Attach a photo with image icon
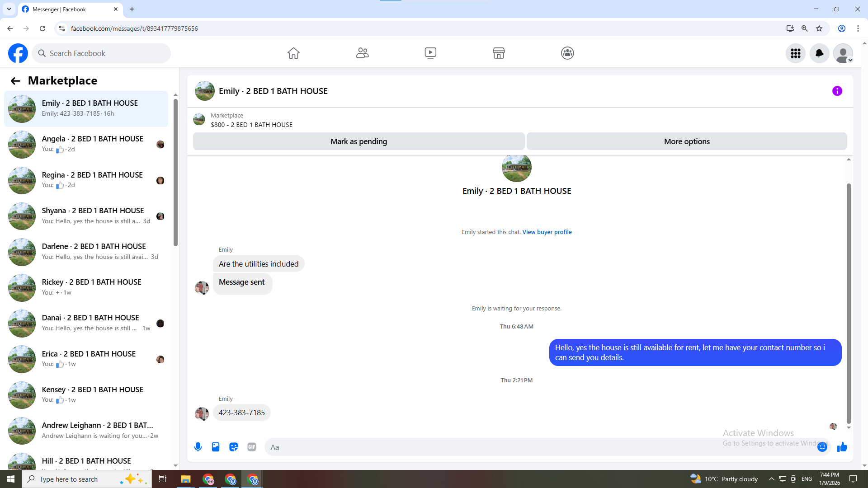This screenshot has width=868, height=488. pos(216,447)
